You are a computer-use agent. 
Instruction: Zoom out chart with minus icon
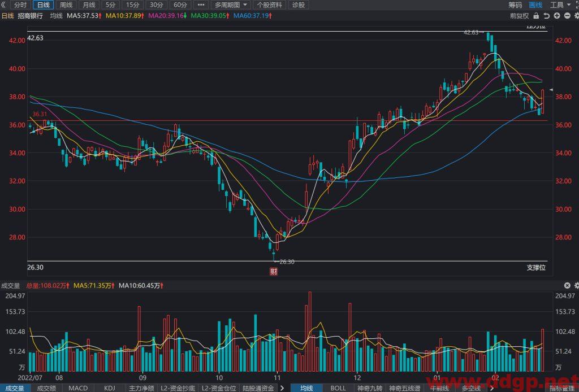pos(567,16)
